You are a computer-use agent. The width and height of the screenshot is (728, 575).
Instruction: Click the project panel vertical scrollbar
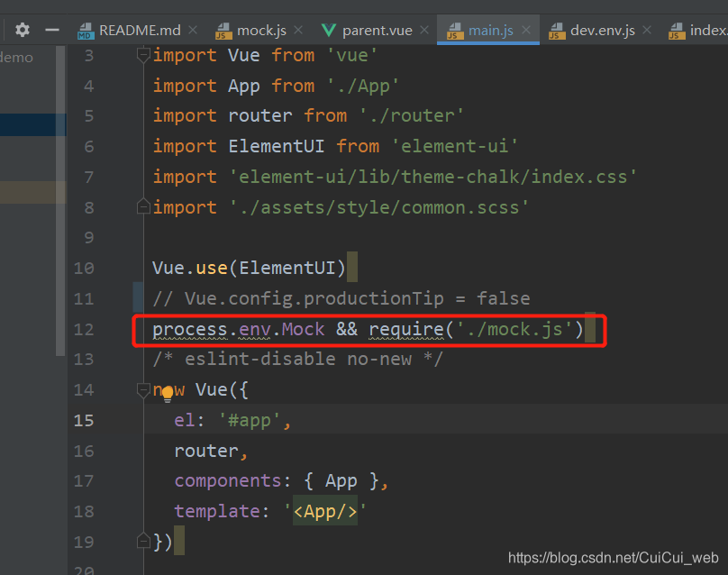tap(60, 201)
